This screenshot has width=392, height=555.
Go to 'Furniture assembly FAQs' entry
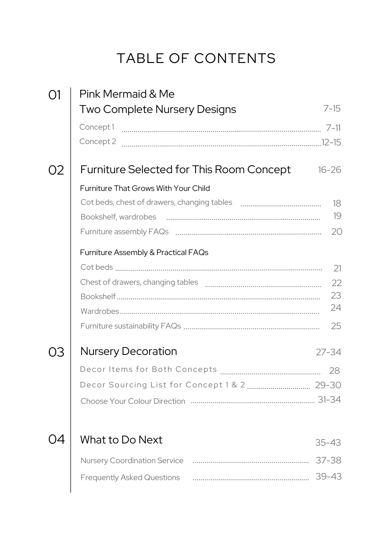pyautogui.click(x=124, y=232)
